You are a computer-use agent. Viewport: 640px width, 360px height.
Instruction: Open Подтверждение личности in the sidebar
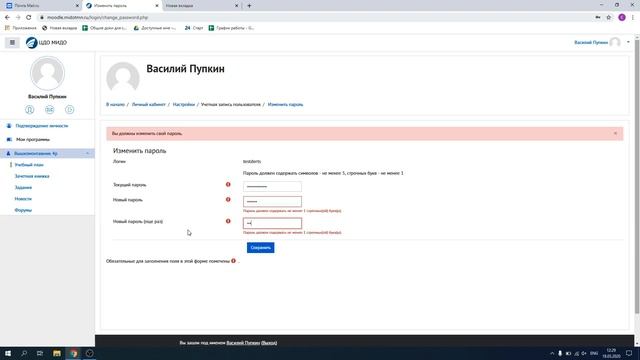[x=42, y=126]
